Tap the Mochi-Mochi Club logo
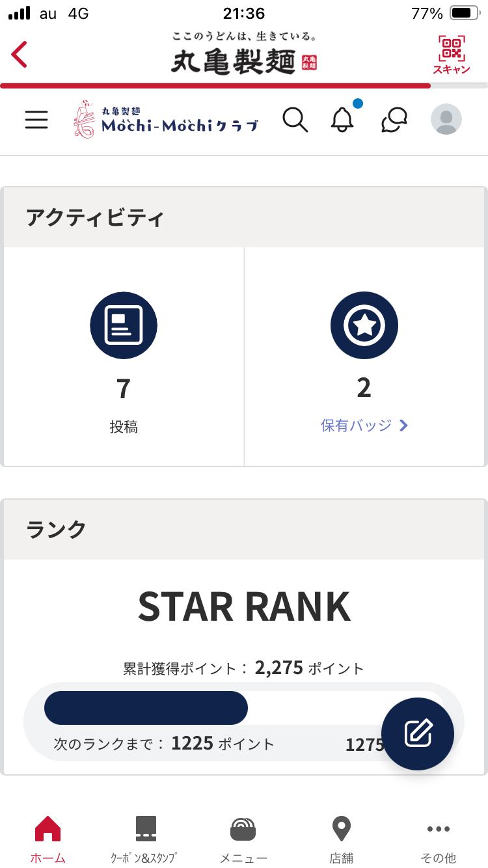 click(x=168, y=119)
